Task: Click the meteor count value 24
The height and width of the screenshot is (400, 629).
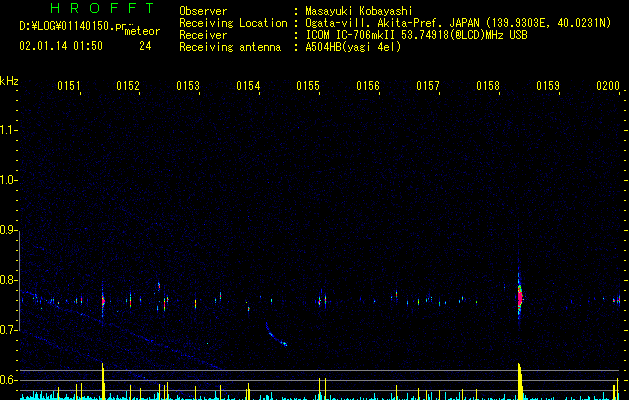Action: [x=145, y=46]
